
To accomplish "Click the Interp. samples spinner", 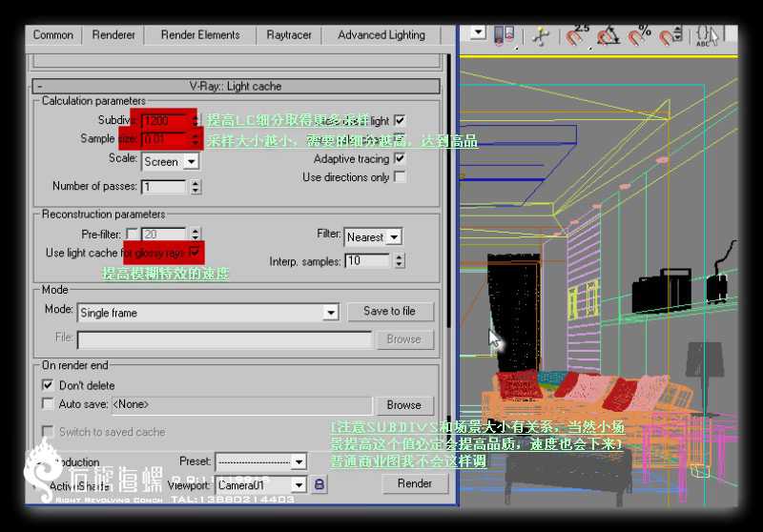I will (399, 260).
